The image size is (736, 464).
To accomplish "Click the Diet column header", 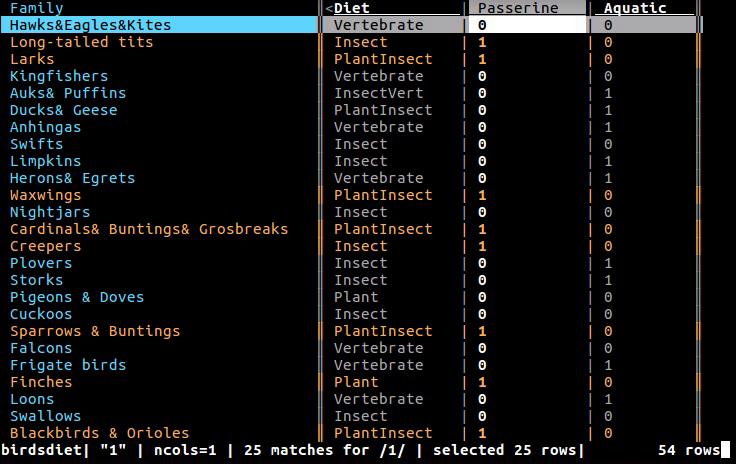I will point(352,8).
